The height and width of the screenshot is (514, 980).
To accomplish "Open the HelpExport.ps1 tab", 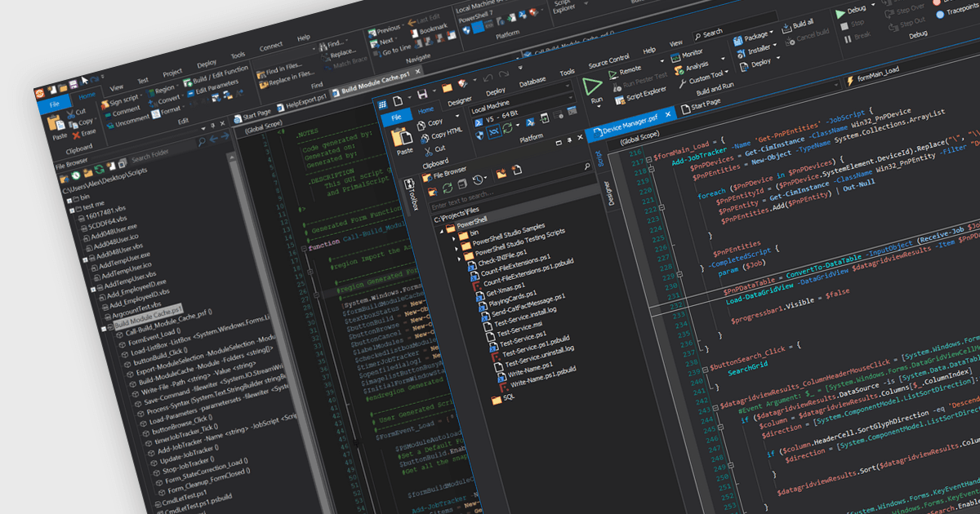I will (x=302, y=103).
